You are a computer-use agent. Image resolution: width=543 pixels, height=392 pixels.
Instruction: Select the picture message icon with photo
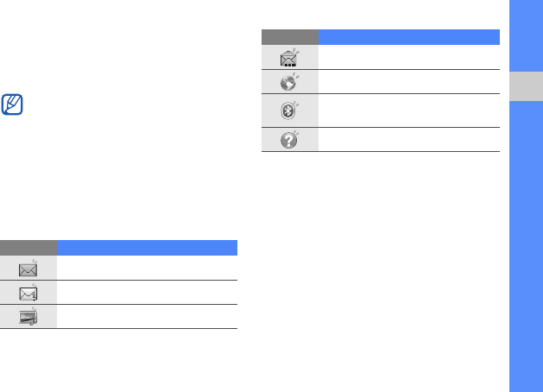pyautogui.click(x=28, y=317)
